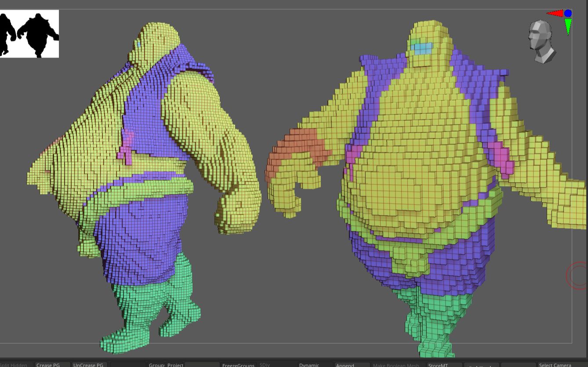Click the UnCrease PG button

click(89, 364)
